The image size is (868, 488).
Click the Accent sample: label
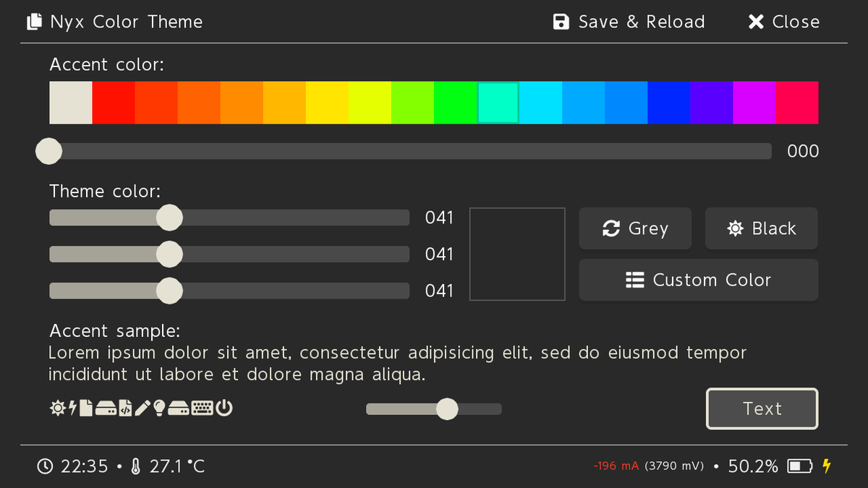pos(114,331)
